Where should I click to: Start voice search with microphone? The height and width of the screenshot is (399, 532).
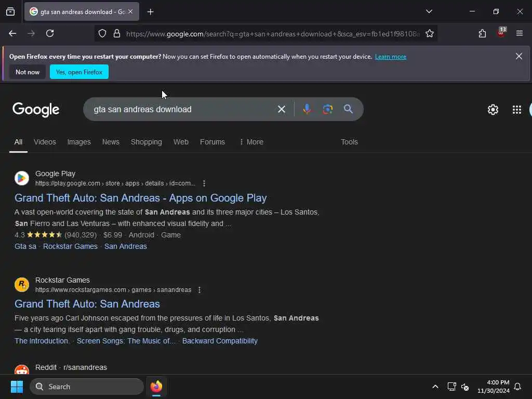307,109
